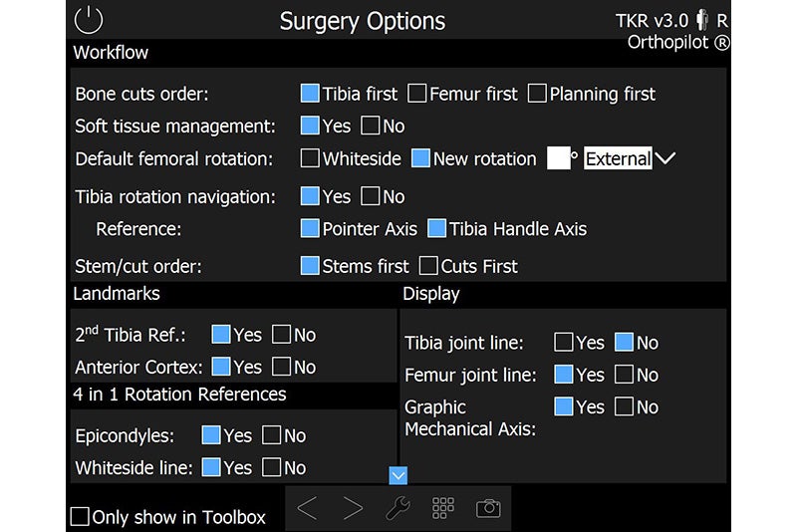The height and width of the screenshot is (532, 797).
Task: Select Planning first option
Action: point(537,94)
